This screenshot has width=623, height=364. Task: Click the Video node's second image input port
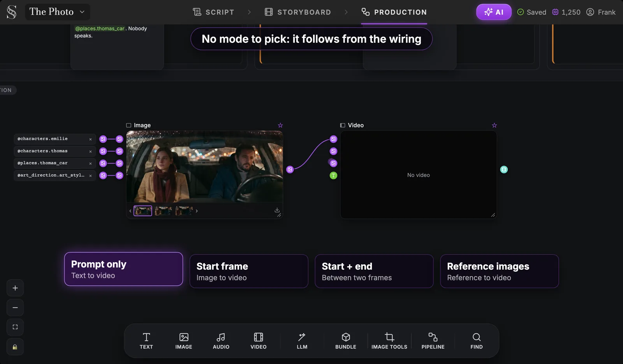click(333, 151)
